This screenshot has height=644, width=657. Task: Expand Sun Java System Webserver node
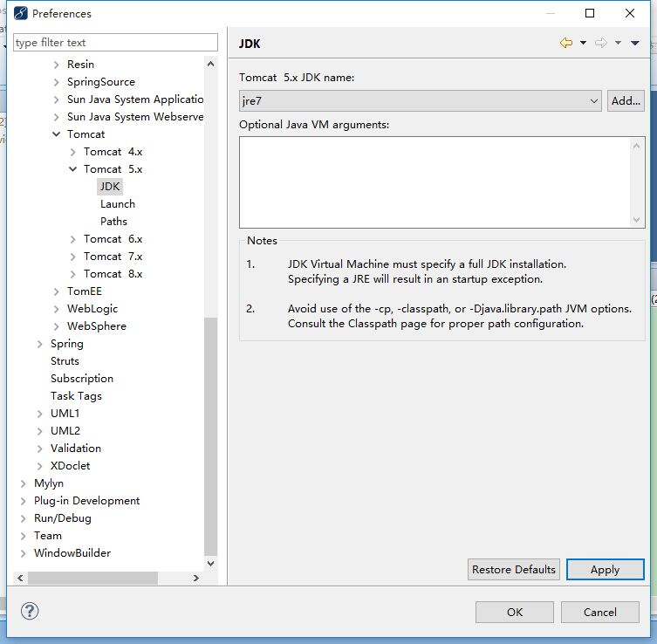tap(56, 117)
